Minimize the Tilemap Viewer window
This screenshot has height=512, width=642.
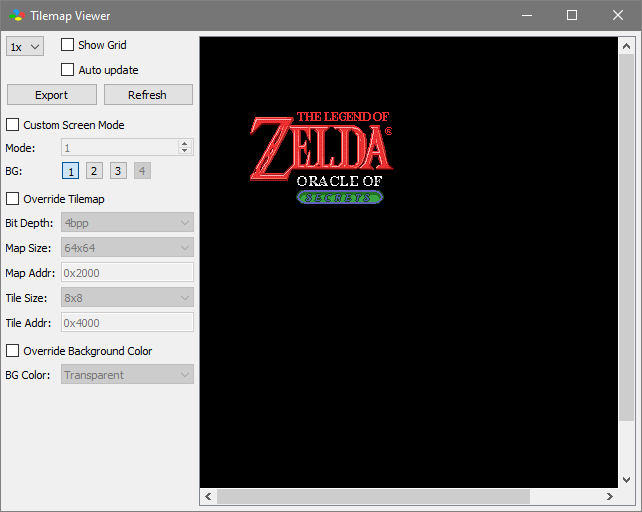527,16
